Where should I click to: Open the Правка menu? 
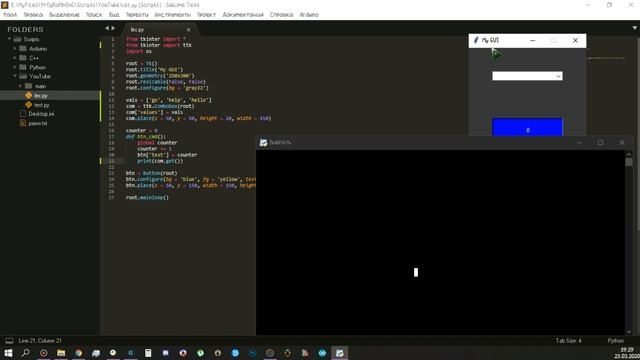[x=33, y=15]
